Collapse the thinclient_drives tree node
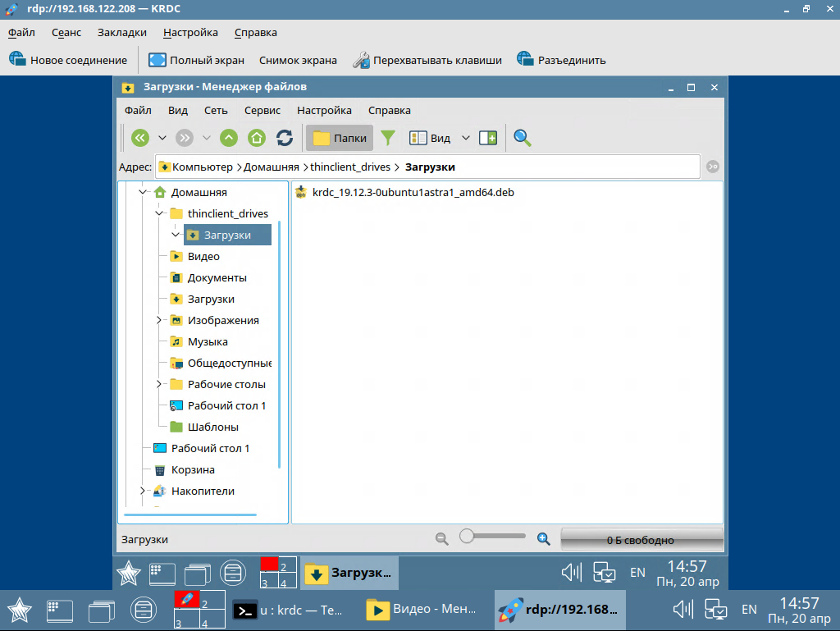This screenshot has width=840, height=631. coord(159,213)
